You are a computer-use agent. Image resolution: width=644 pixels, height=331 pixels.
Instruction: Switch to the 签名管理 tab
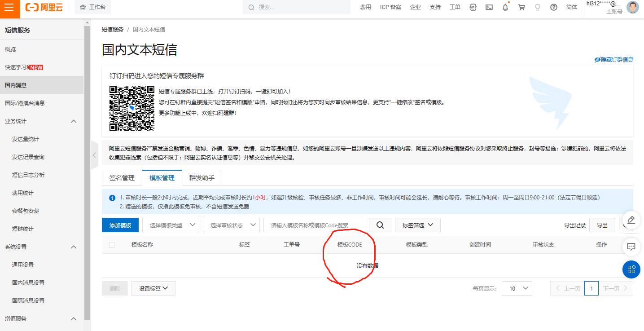tap(122, 178)
